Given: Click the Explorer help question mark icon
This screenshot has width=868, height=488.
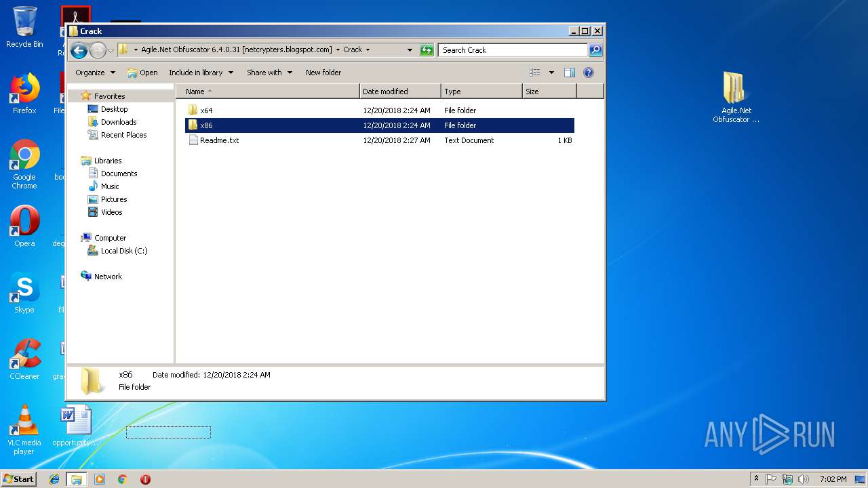Looking at the screenshot, I should [589, 73].
